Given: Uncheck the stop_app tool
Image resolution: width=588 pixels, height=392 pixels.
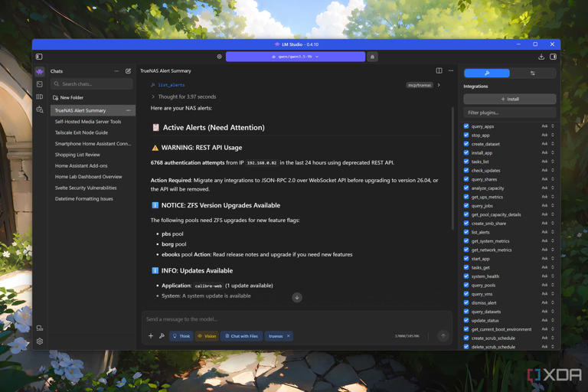Looking at the screenshot, I should [x=466, y=135].
